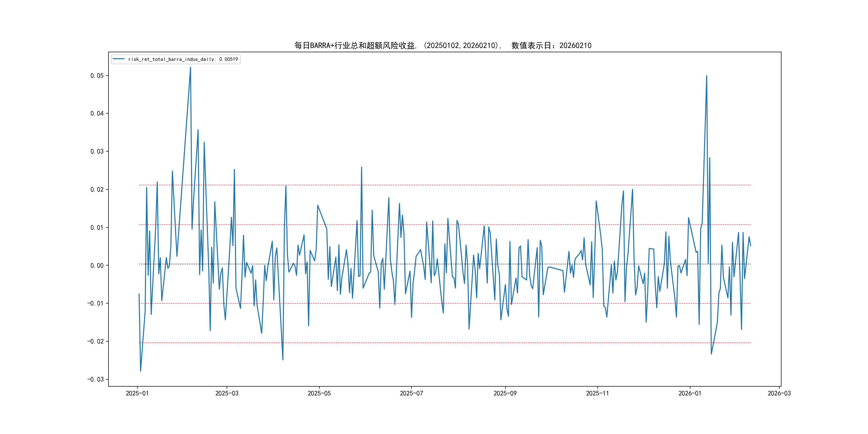This screenshot has width=868, height=434.
Task: Click the 0.00 y-axis tick label
Action: [x=97, y=265]
